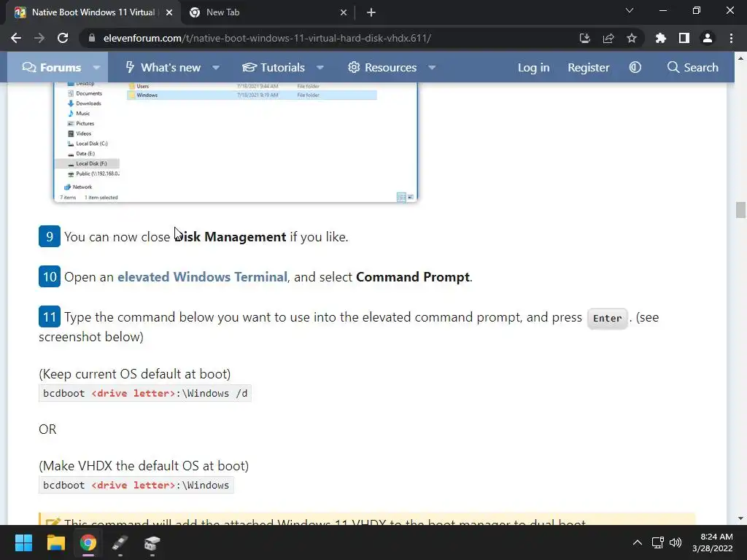
Task: Toggle the forum dark/light style
Action: [635, 67]
